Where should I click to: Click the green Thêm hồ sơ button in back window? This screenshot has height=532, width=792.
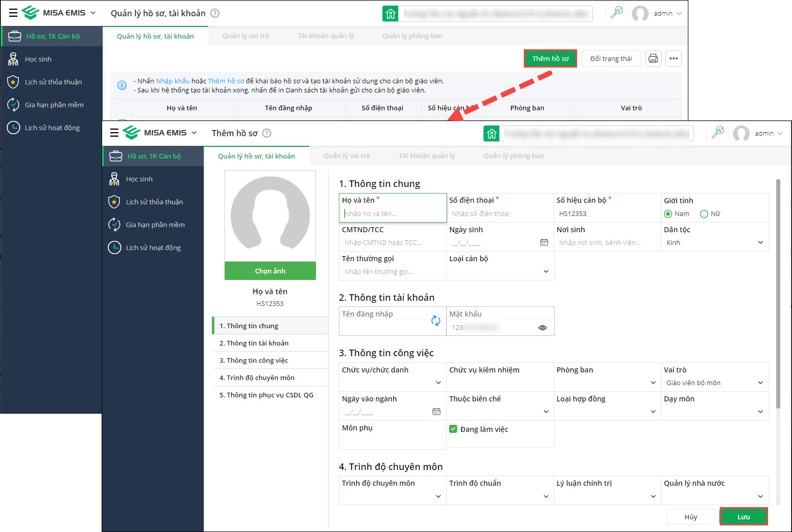(550, 58)
